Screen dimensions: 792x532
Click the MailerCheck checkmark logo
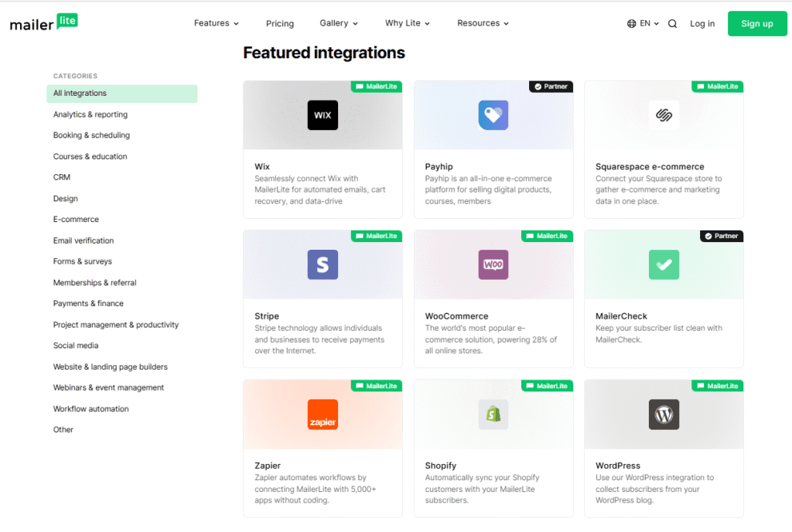664,264
